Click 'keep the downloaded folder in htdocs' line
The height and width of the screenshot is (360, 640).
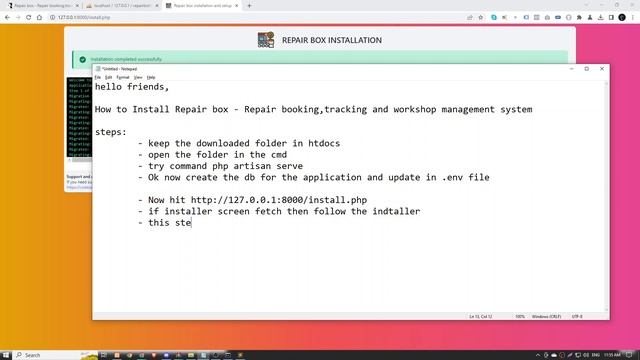coord(239,143)
